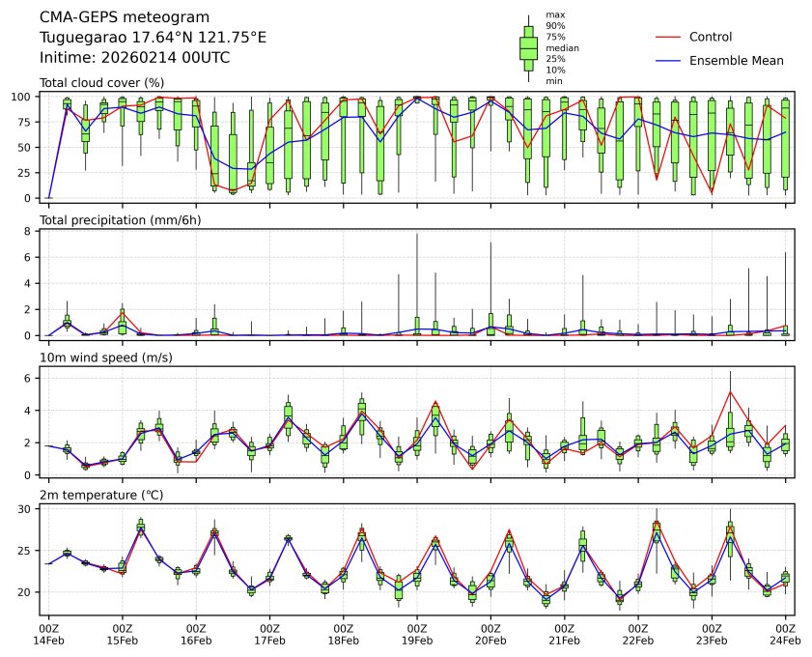Click the box plot legend icon
The height and width of the screenshot is (657, 812).
click(x=528, y=47)
